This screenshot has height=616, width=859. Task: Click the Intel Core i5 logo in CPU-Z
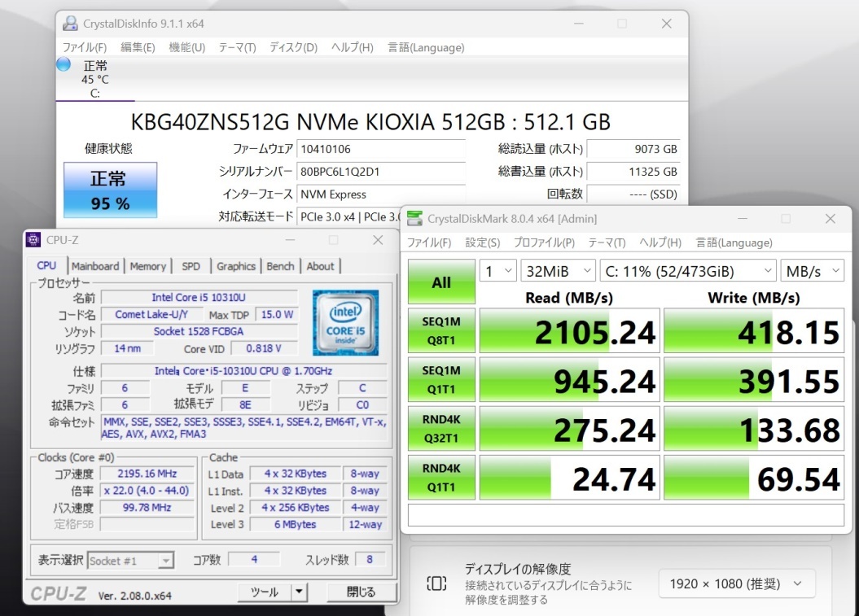coord(346,322)
